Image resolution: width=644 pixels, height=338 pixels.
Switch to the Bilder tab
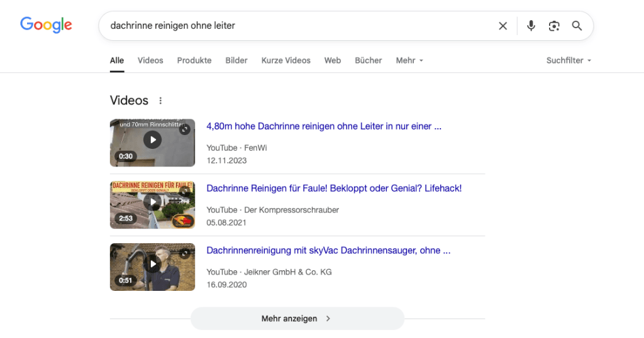click(236, 60)
